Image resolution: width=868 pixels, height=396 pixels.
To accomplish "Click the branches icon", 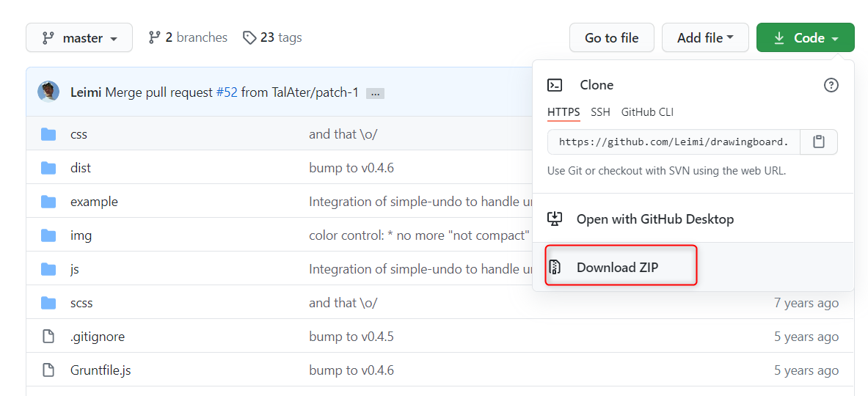I will (x=154, y=37).
